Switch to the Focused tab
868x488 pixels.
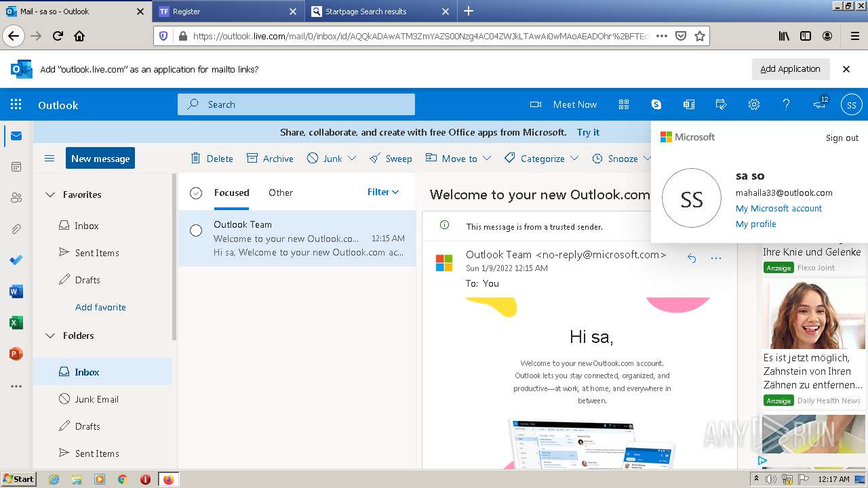[x=231, y=192]
